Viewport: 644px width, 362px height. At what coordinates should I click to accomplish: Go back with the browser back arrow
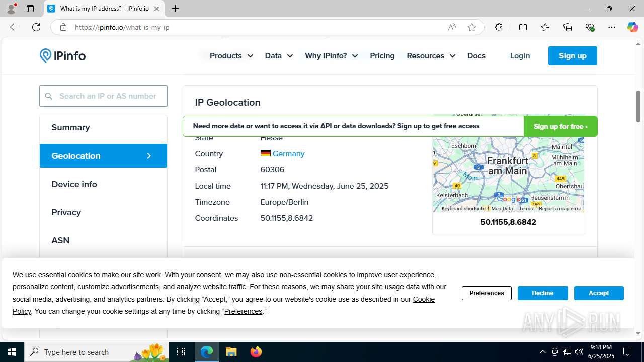point(14,27)
